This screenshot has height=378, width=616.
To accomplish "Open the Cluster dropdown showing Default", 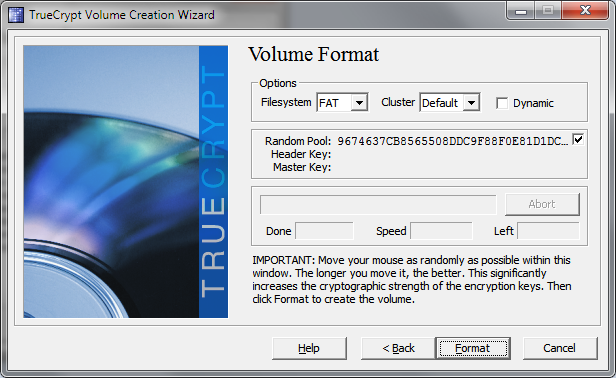I will pyautogui.click(x=450, y=103).
